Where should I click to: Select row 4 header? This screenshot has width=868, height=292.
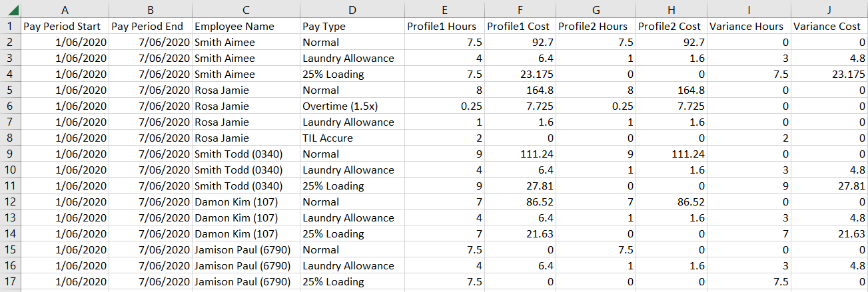pos(10,74)
